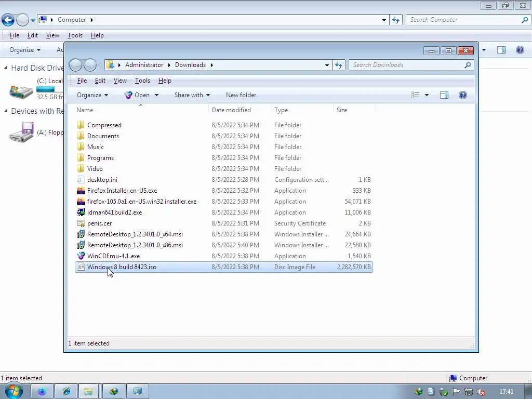Screen dimensions: 532x399
Task: Click the taskbar clock showing 17:41
Action: (x=507, y=392)
